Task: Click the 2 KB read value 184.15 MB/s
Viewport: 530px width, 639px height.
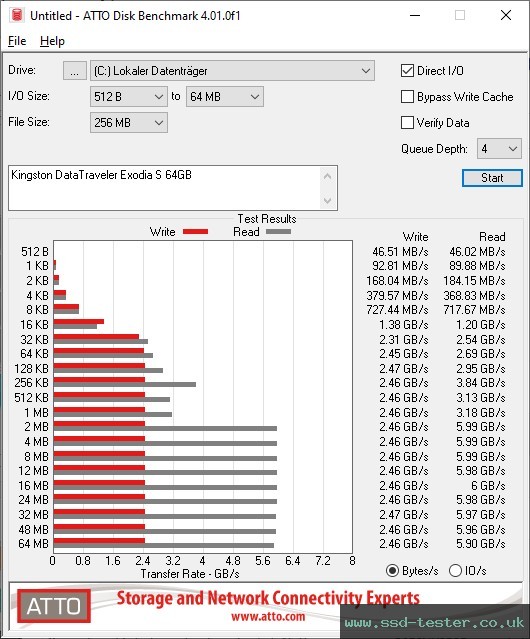Action: point(474,281)
